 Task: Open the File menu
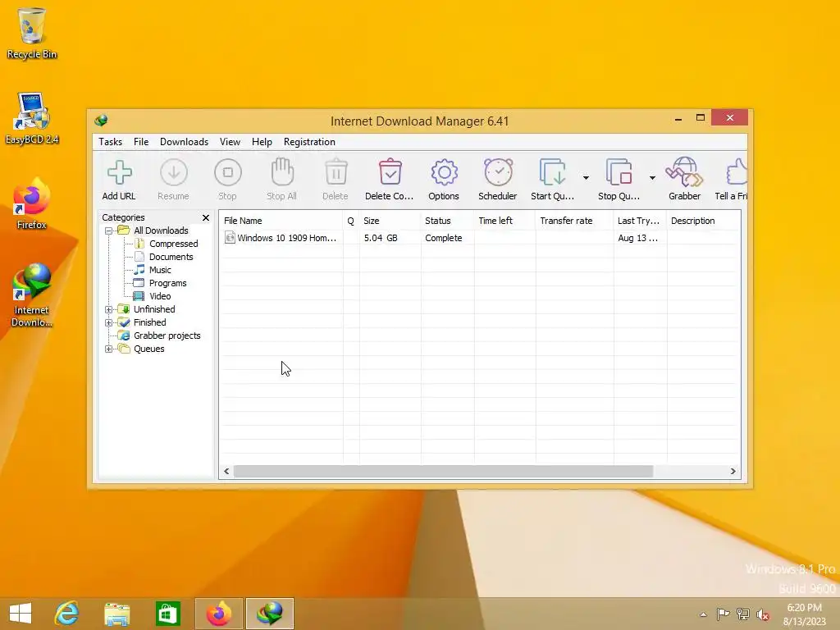141,142
